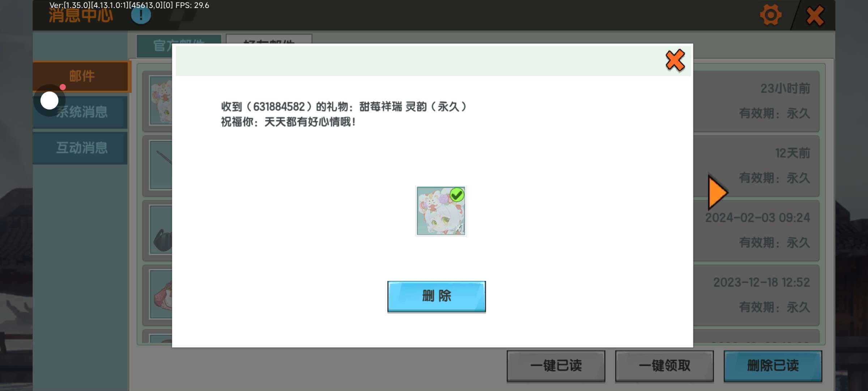Open the 系统消息 system messages tab
868x391 pixels.
point(82,112)
